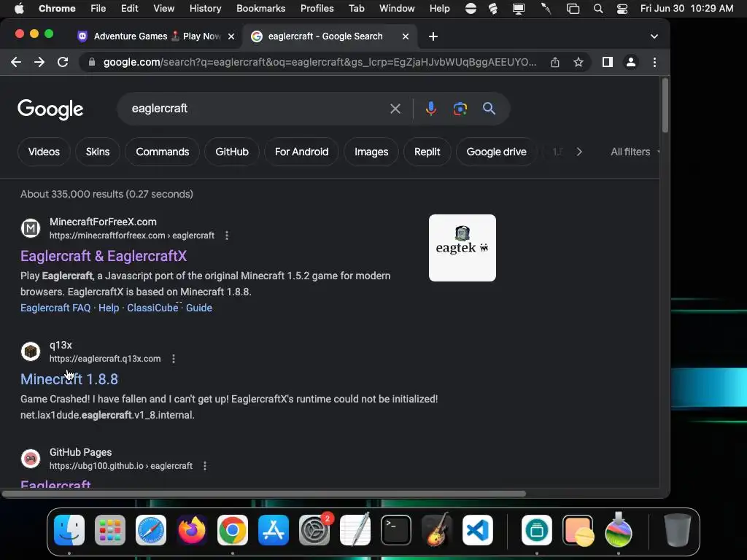
Task: Launch Visual Studio Code from Dock
Action: (x=478, y=530)
